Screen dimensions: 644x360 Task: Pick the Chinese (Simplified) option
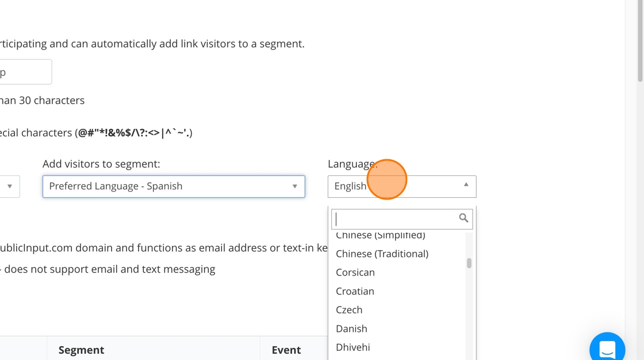point(381,236)
